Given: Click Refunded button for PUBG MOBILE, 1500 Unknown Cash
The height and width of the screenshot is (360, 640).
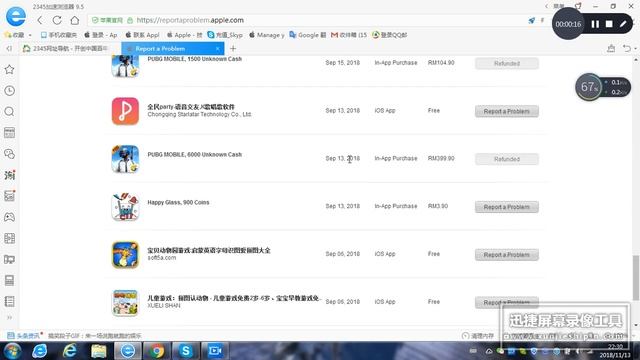Looking at the screenshot, I should (x=507, y=63).
